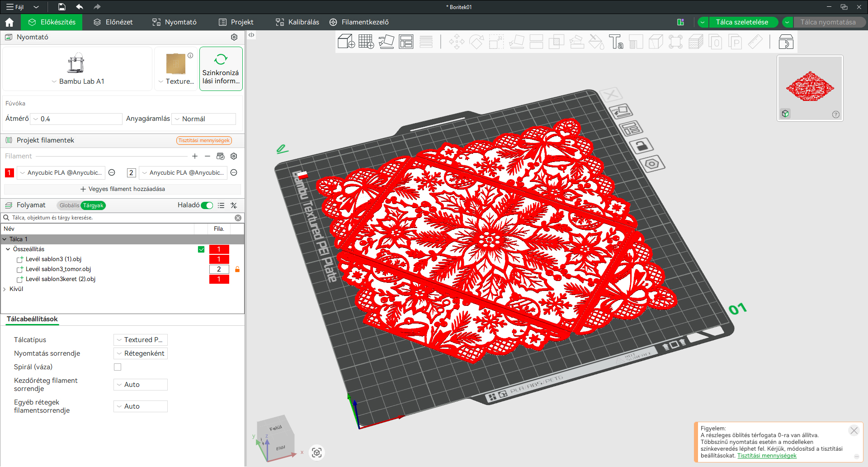Open printer settings gear icon
The width and height of the screenshot is (868, 467).
coord(234,37)
